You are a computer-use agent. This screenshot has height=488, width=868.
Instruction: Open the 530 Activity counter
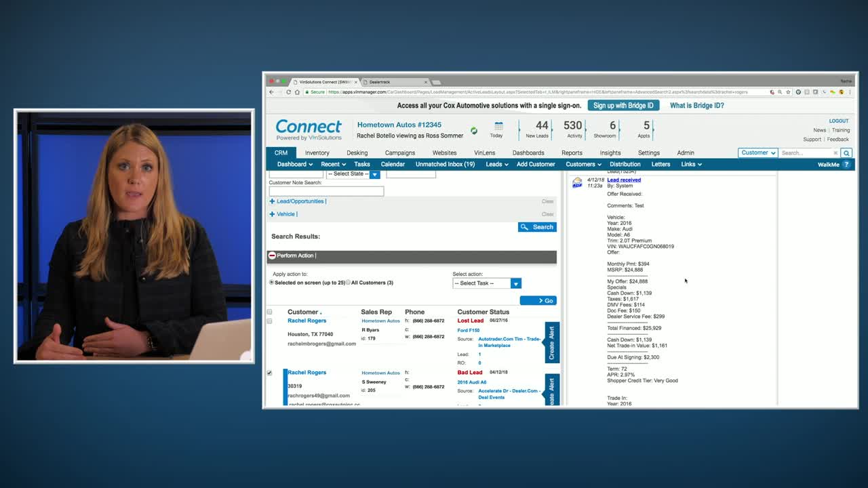click(574, 129)
